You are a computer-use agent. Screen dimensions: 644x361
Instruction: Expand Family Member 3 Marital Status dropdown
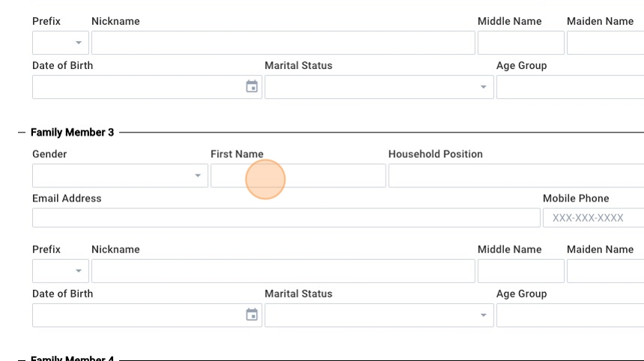tap(483, 315)
